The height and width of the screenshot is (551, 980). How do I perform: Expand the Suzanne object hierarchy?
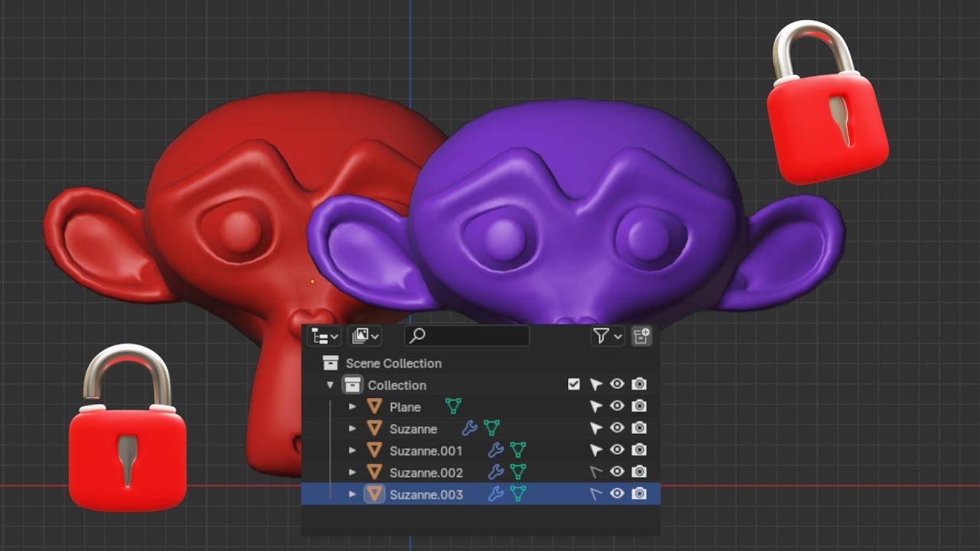pyautogui.click(x=351, y=428)
